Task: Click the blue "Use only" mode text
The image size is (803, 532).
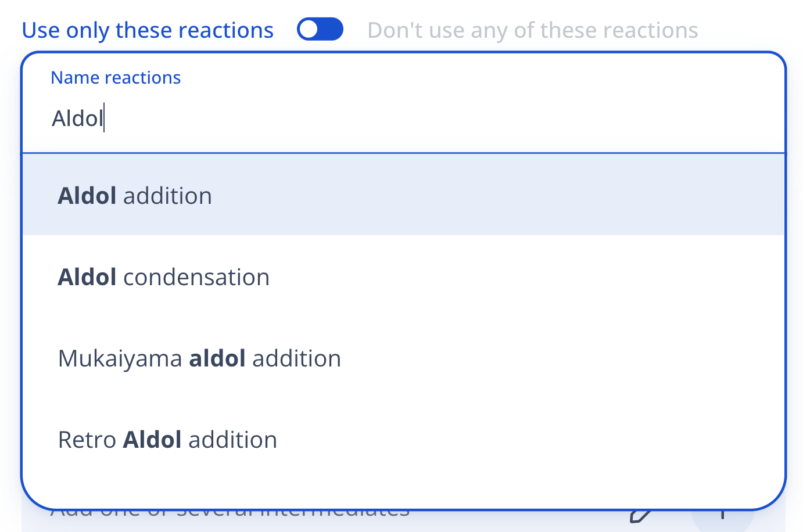Action: tap(148, 30)
